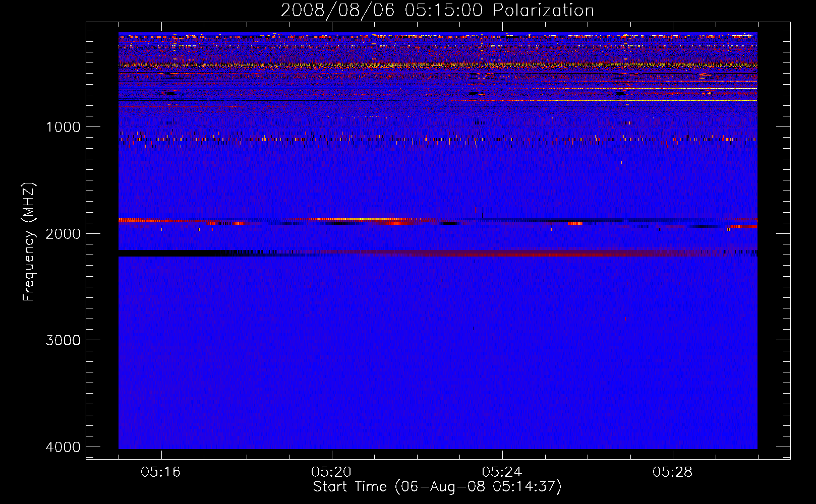816x504 pixels.
Task: Click the 05:24 time tick label
Action: tap(502, 472)
